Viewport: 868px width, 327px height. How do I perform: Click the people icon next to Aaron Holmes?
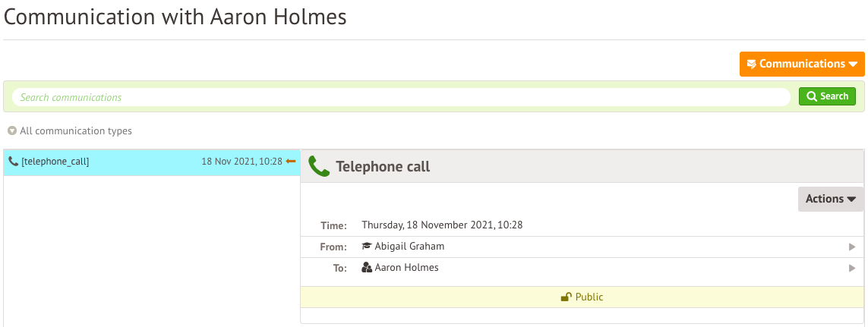[x=367, y=268]
